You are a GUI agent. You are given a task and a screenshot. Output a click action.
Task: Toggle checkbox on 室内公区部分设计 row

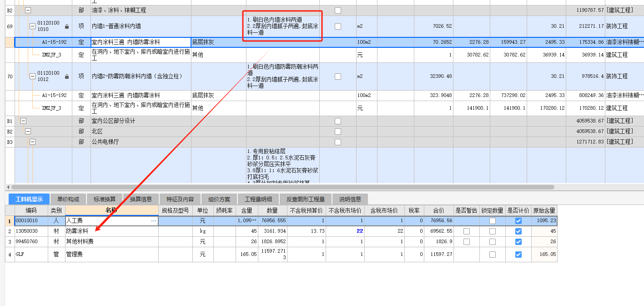337,121
